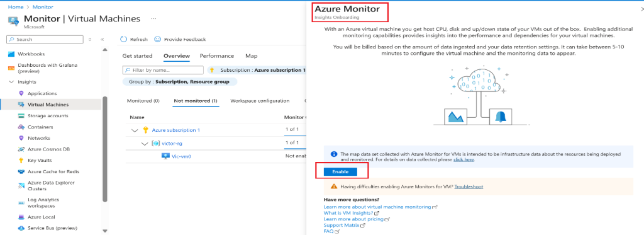Click the Vic-vm0 virtual machine icon
This screenshot has width=644, height=235.
pos(165,156)
